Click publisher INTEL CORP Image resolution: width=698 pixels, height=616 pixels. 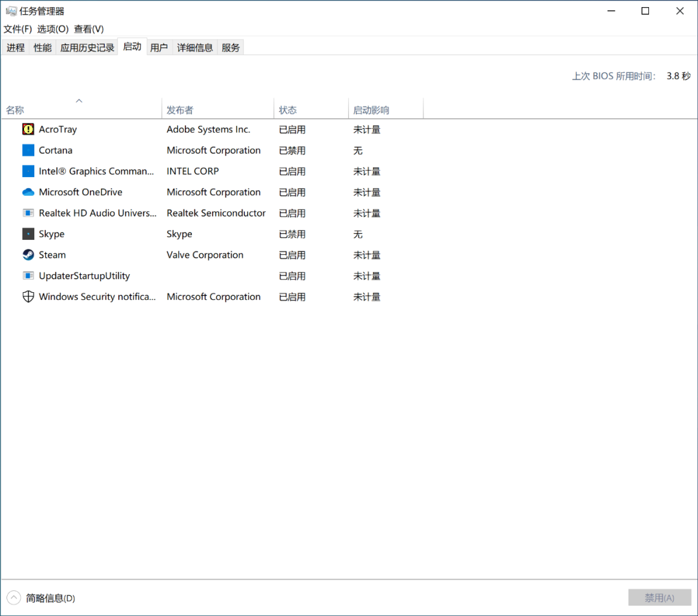[x=193, y=171]
